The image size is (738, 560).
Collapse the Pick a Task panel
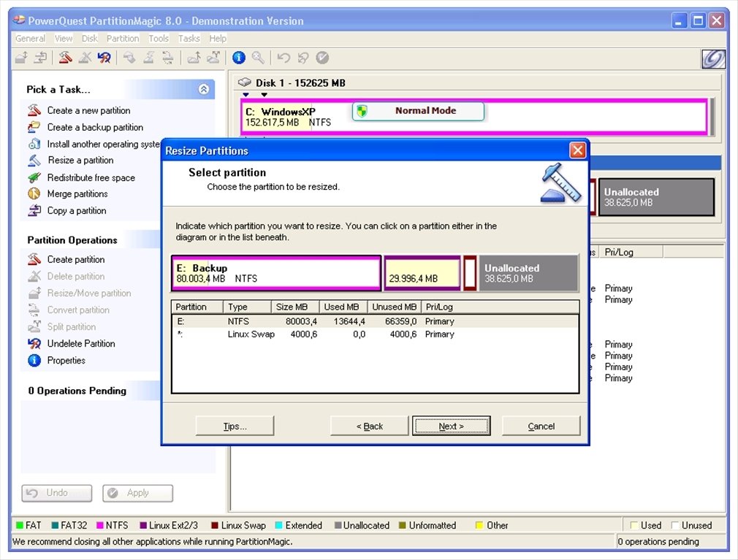tap(204, 89)
